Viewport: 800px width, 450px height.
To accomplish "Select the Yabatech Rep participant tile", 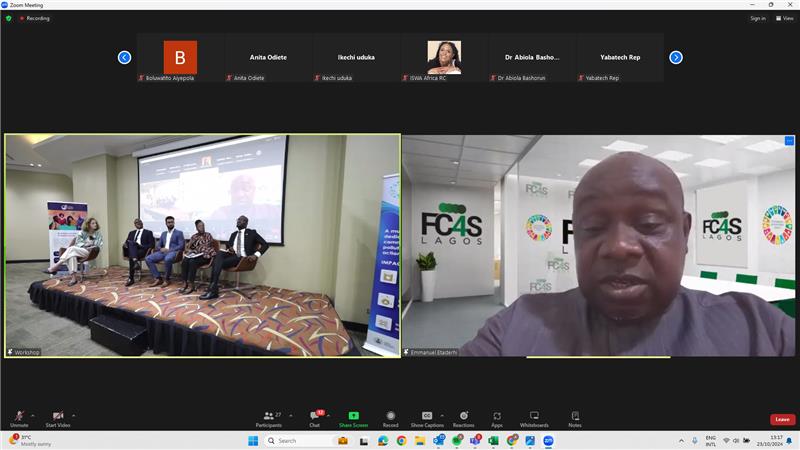I will tap(620, 58).
